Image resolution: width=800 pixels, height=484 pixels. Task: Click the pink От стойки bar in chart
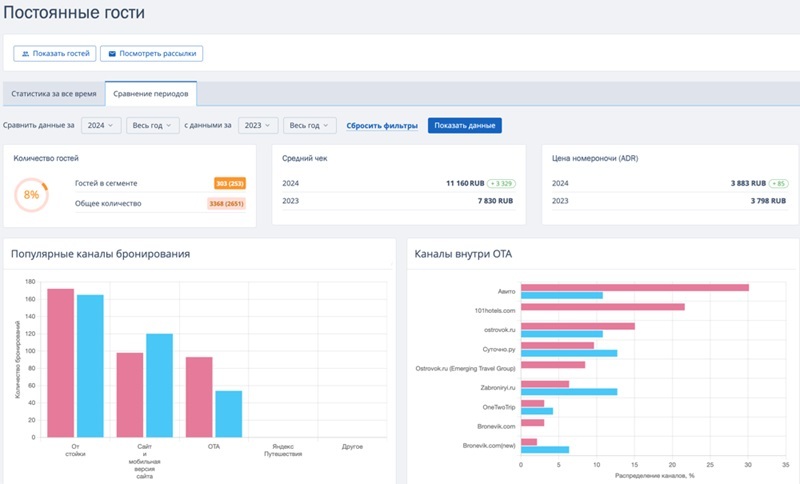61,363
